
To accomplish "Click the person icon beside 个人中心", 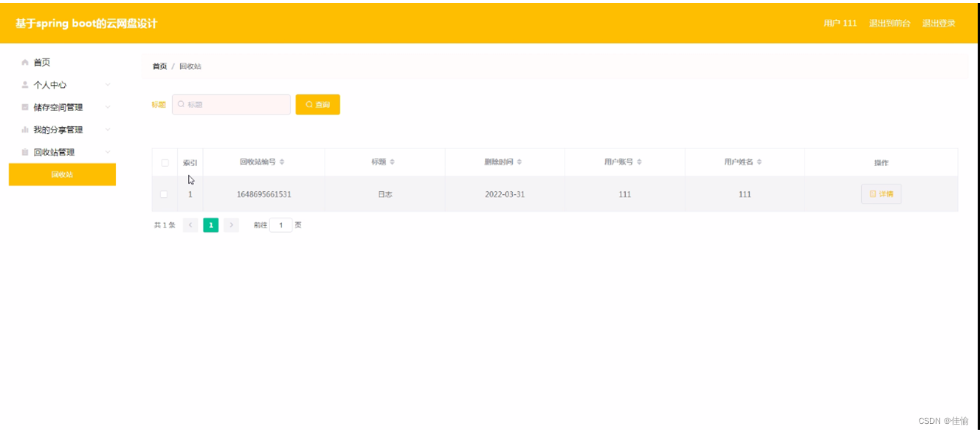I will (x=25, y=85).
